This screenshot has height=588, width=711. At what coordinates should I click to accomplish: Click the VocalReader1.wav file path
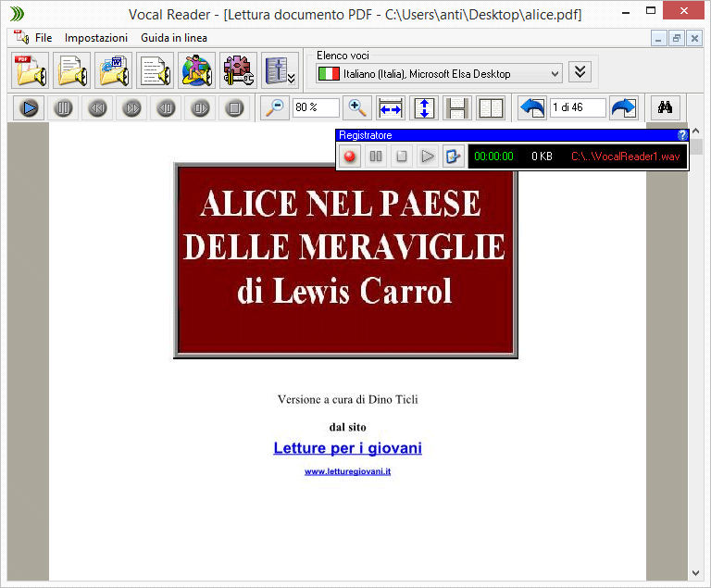[625, 156]
